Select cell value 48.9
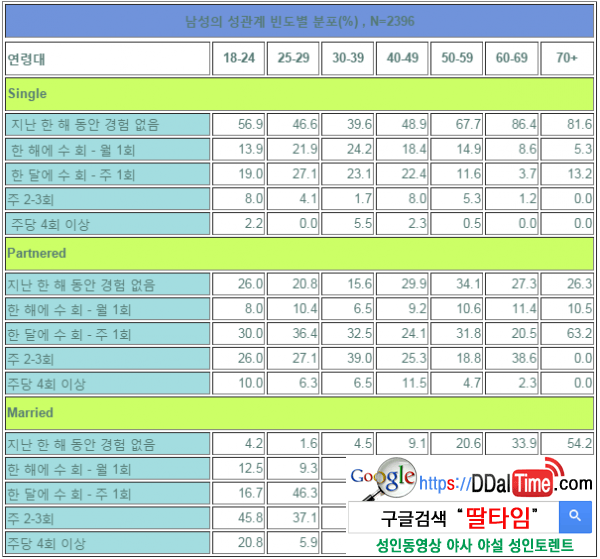 click(x=402, y=124)
